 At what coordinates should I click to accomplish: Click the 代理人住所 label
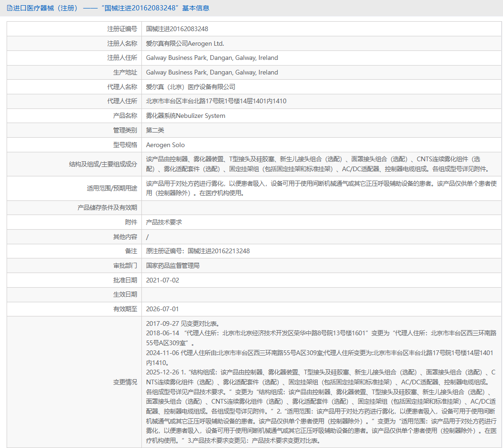122,101
